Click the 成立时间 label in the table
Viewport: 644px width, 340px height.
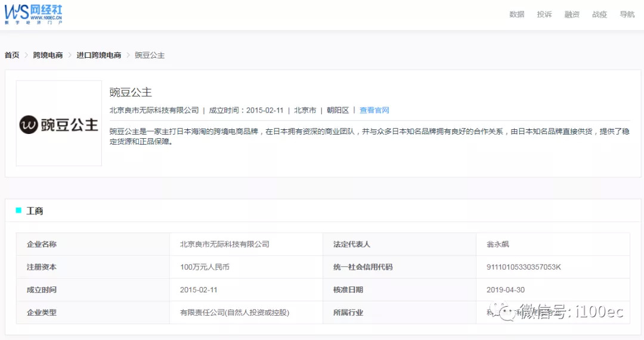click(x=42, y=289)
